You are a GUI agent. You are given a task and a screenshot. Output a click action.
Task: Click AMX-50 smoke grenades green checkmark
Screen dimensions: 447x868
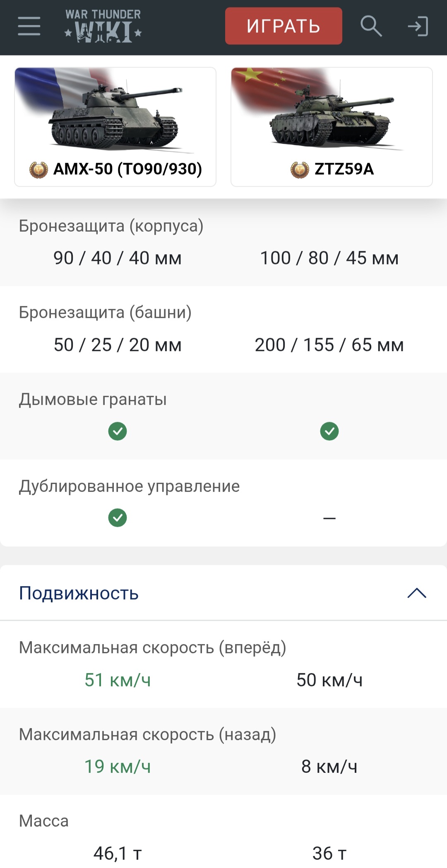point(118,431)
